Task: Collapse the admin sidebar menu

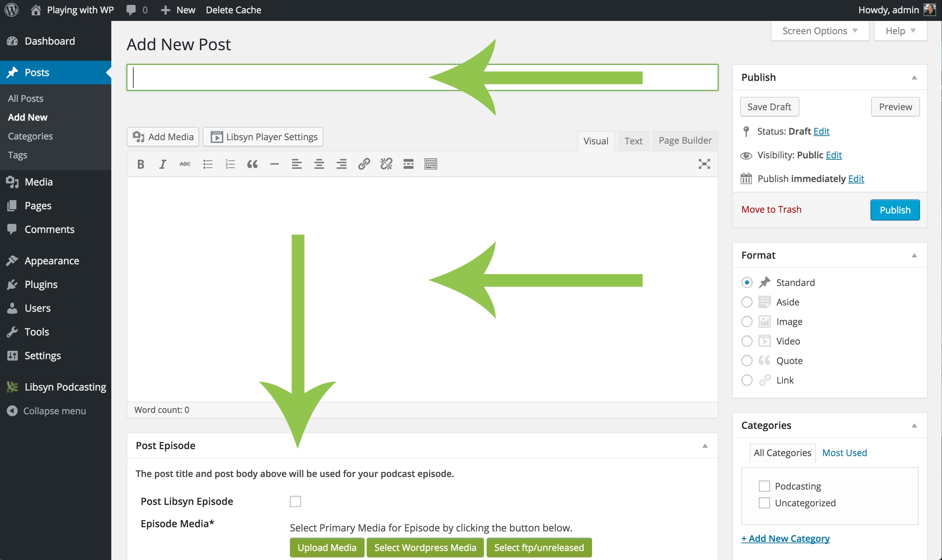Action: 46,410
